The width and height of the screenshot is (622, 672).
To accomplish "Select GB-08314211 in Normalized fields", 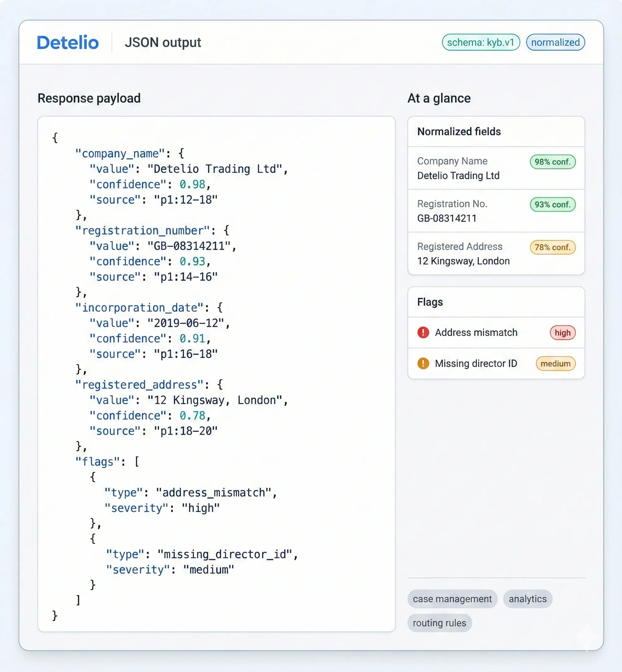I will 447,218.
